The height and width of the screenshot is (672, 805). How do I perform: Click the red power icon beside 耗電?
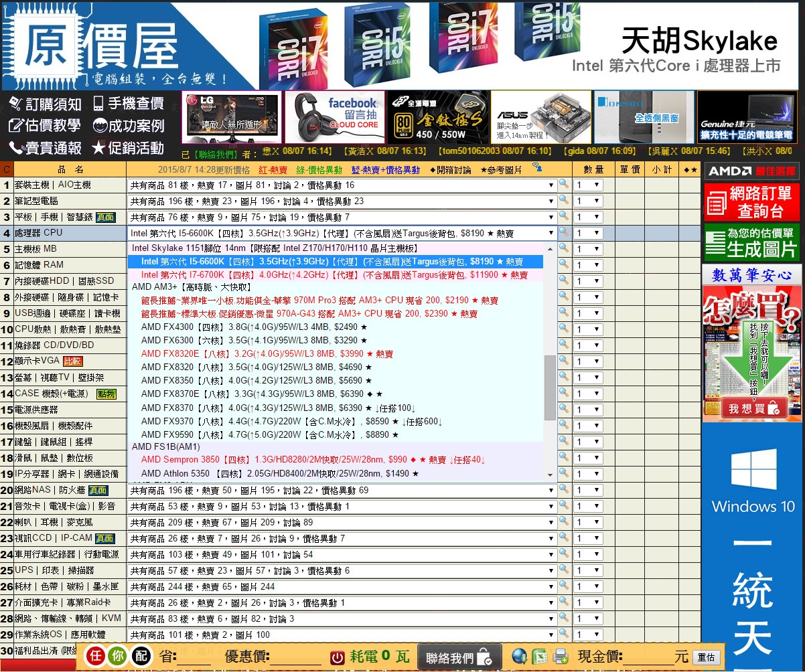tap(338, 657)
